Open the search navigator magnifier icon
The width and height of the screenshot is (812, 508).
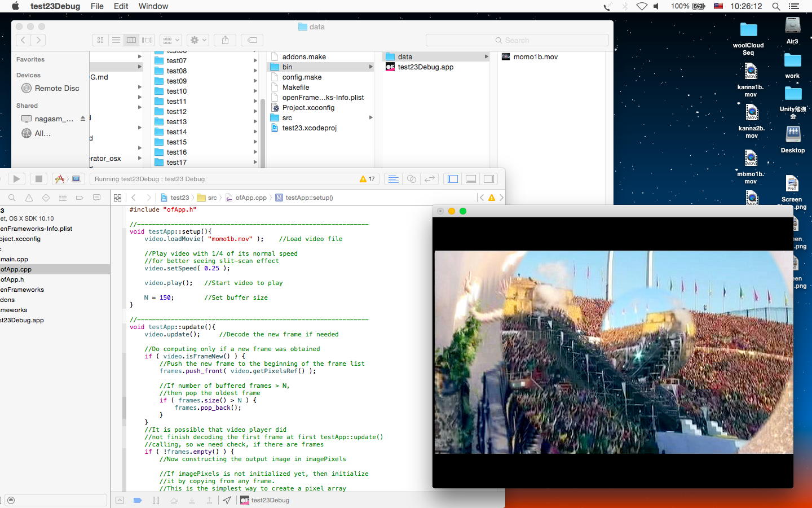point(12,198)
